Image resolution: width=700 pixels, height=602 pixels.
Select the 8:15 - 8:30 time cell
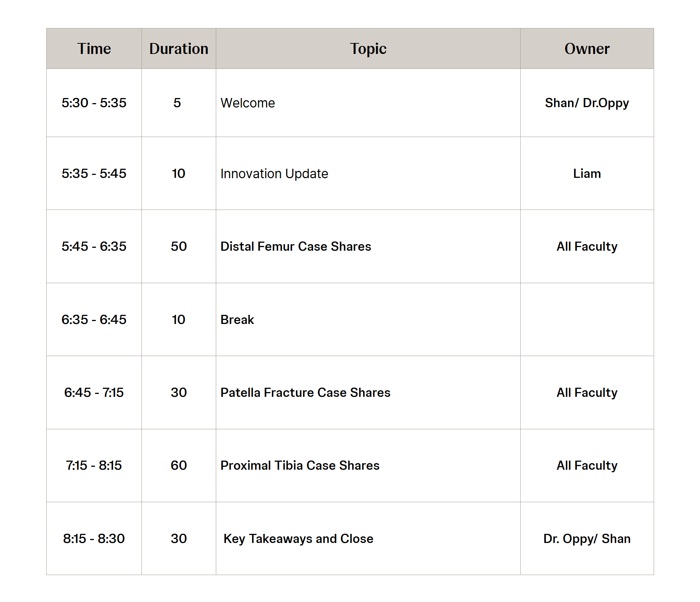[94, 539]
